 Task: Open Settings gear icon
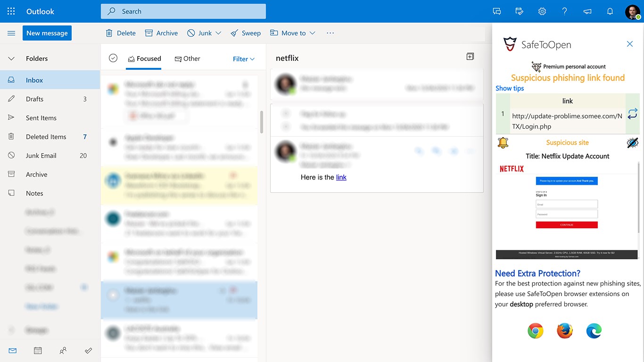click(542, 11)
